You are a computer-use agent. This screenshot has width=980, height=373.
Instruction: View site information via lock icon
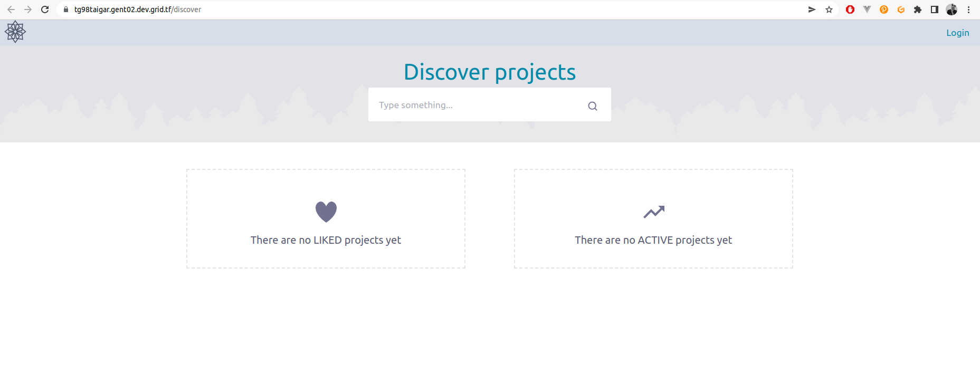pos(66,9)
